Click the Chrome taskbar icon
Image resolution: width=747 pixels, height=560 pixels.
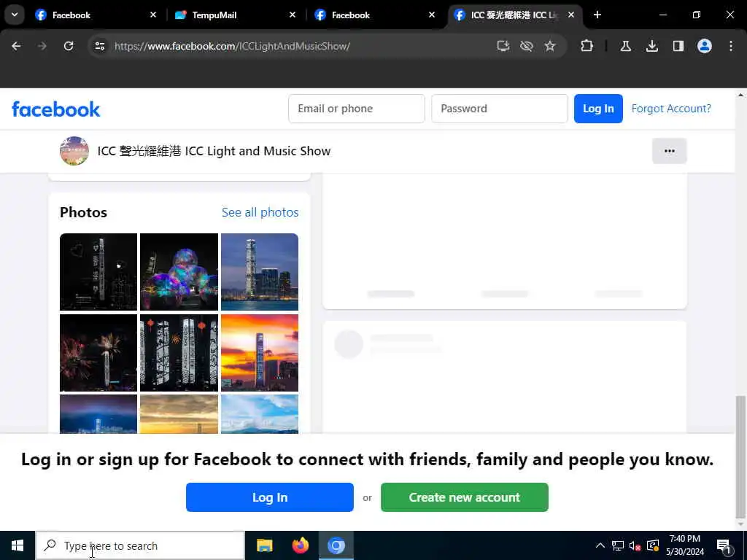point(336,545)
